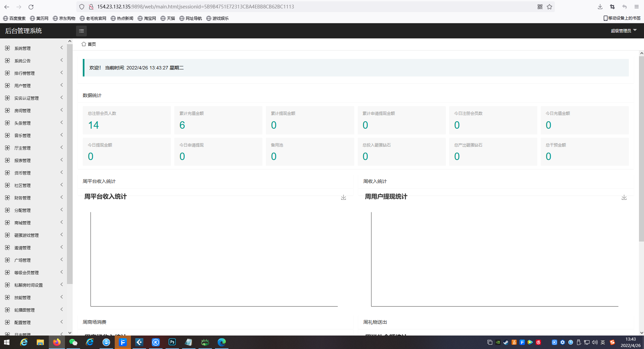
Task: Download the 周用户提现统计 chart image
Action: point(624,197)
